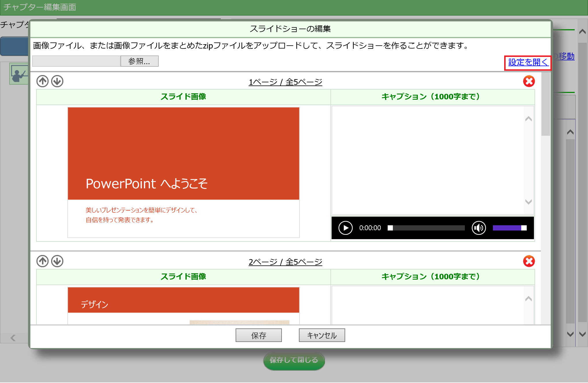Click the dialog slide list scrollbar thumb

546,104
